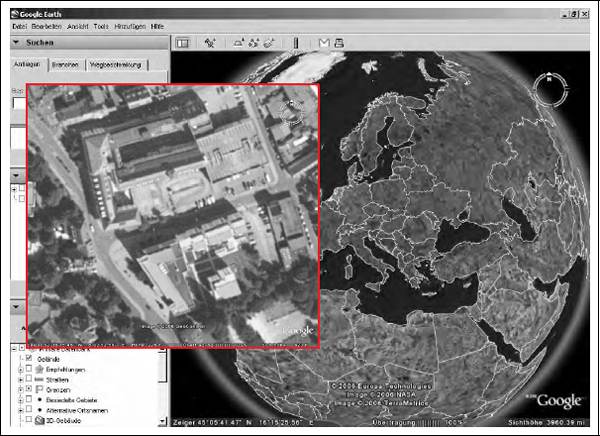600x436 pixels.
Task: Check the Alternative Ortsnamen layer checkbox
Action: pos(29,410)
